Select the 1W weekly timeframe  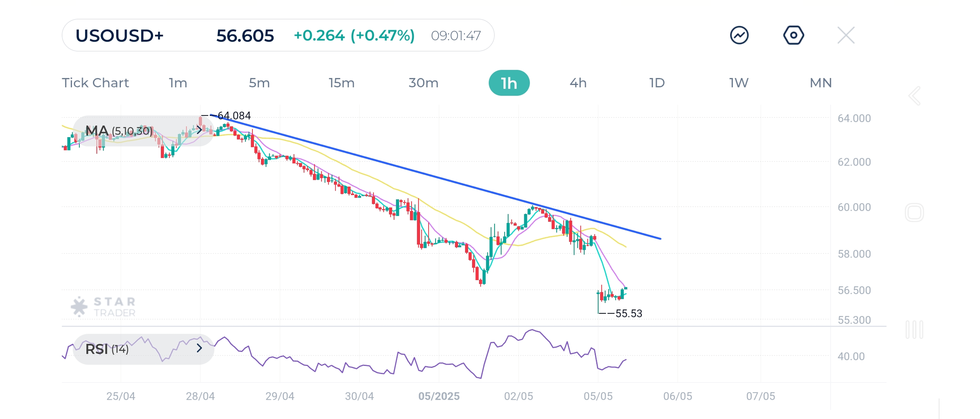737,83
